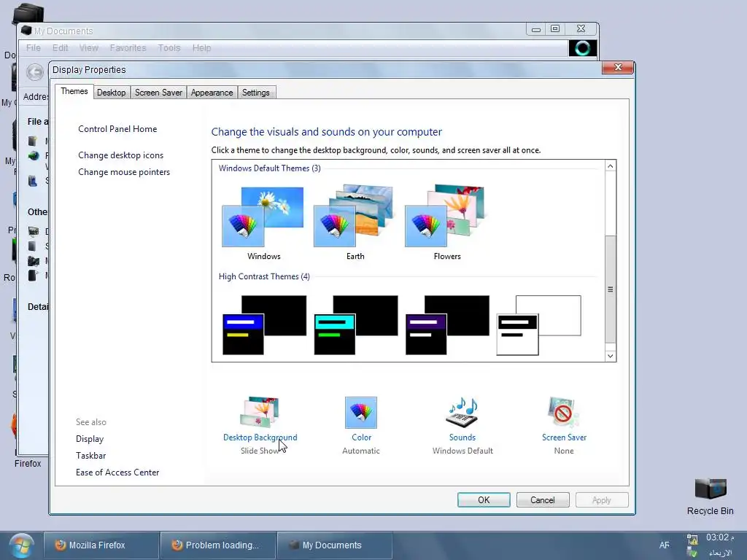Switch to Mozilla Firefox taskbar button
The image size is (747, 560).
[x=101, y=545]
